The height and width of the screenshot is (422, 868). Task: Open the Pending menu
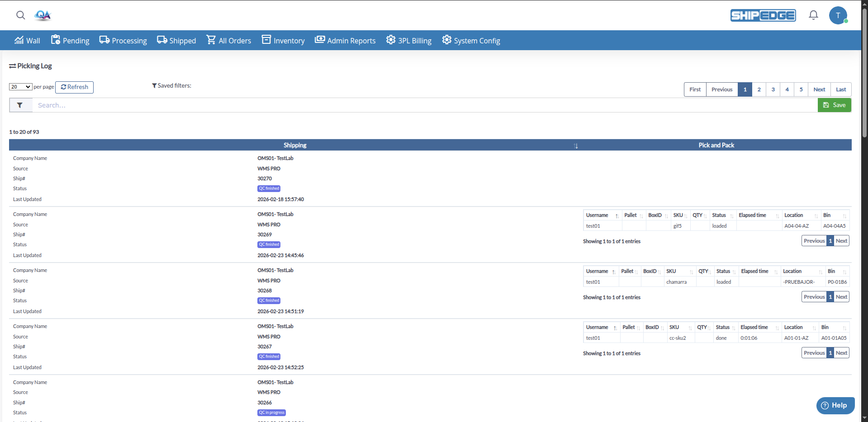point(70,40)
